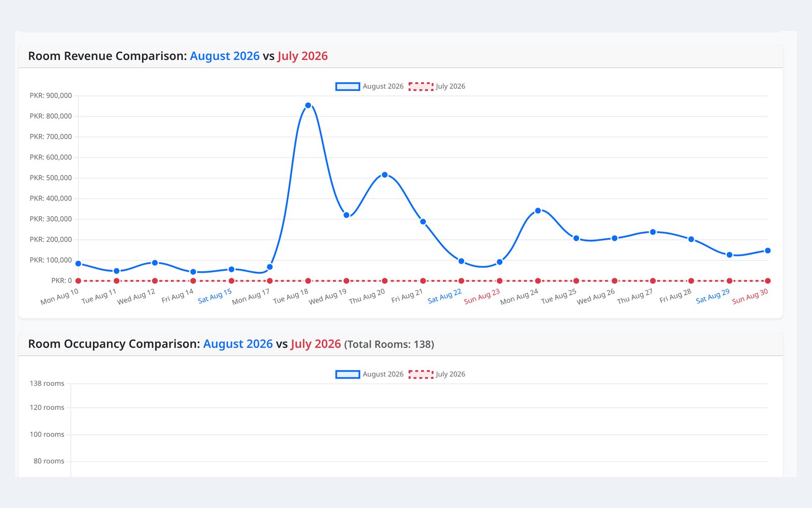Click the August revenue point at Wed Aug 12

point(155,263)
